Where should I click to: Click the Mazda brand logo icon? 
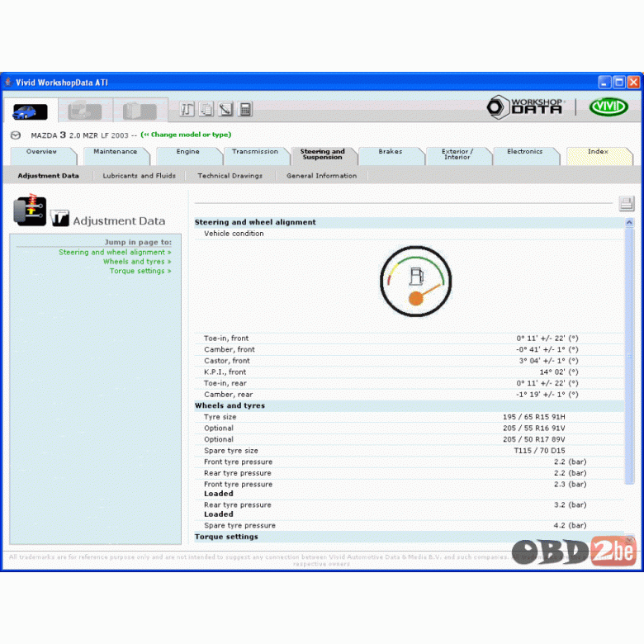[x=16, y=135]
